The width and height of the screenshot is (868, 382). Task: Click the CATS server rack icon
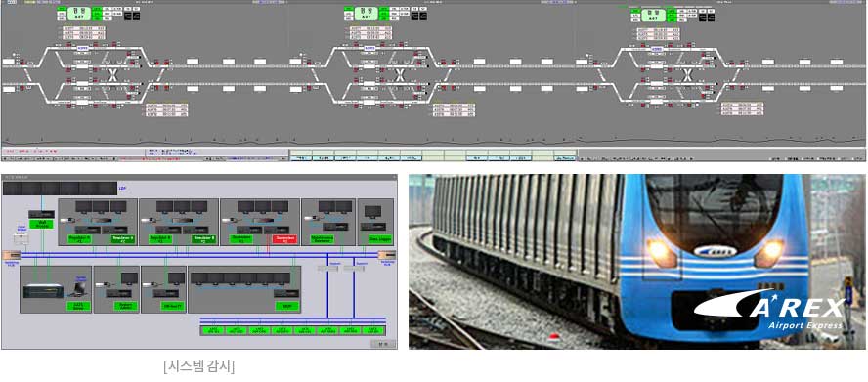44,291
